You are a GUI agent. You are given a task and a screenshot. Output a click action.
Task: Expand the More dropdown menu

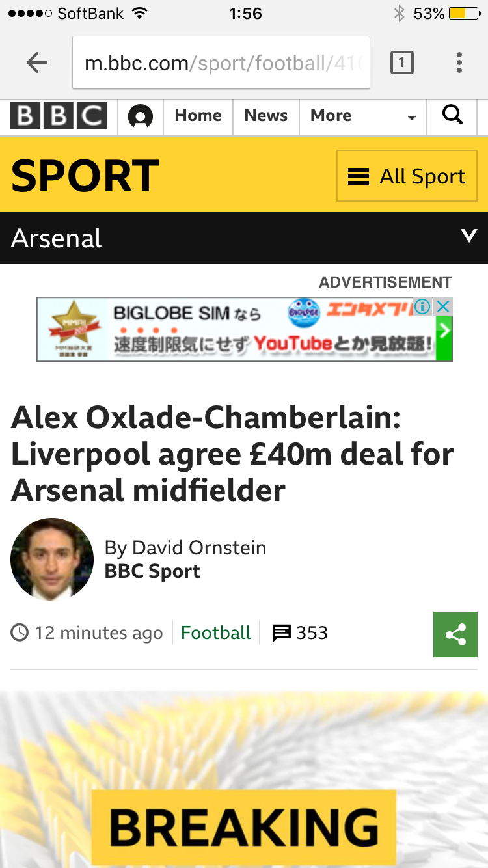(x=362, y=116)
